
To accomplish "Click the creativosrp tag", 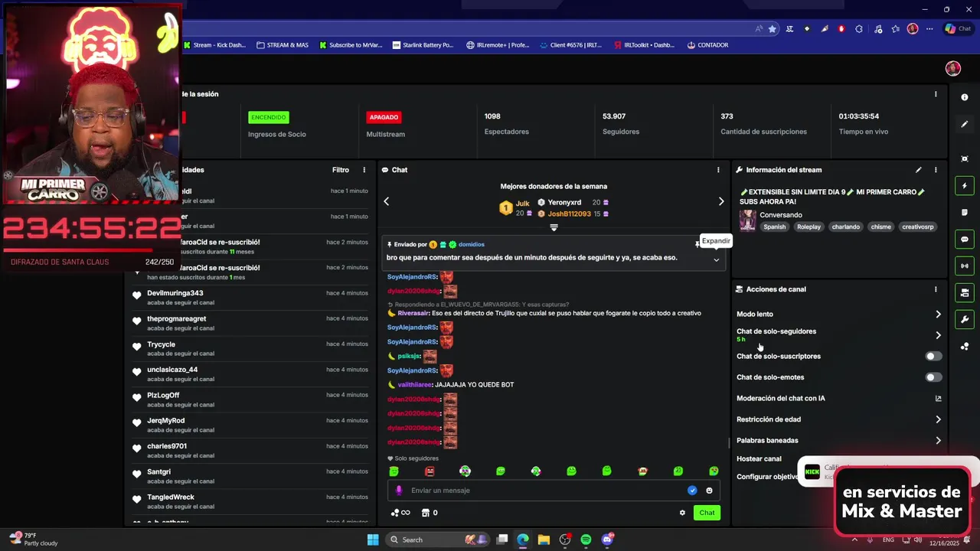I will pyautogui.click(x=917, y=227).
